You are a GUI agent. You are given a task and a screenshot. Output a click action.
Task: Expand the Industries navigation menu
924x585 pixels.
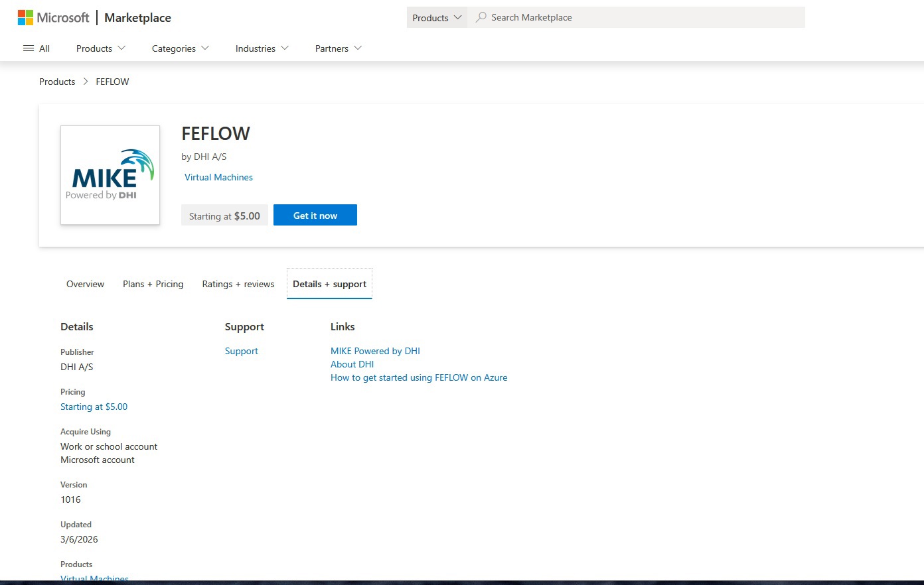click(262, 48)
